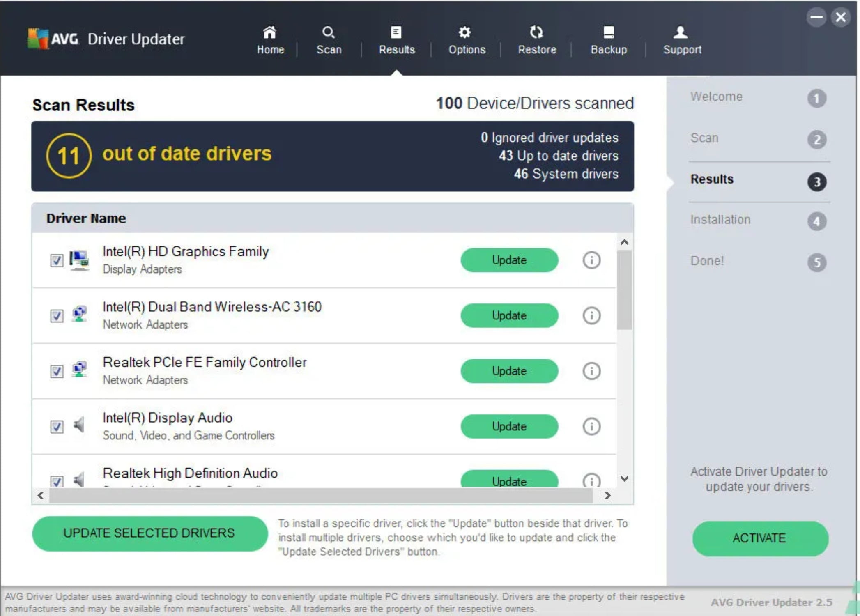The height and width of the screenshot is (616, 860).
Task: Click the vertical scrollbar thumb
Action: tap(624, 290)
